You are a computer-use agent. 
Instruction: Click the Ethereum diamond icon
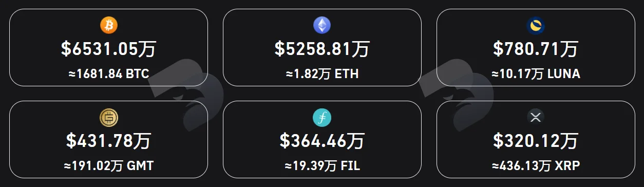tap(322, 25)
